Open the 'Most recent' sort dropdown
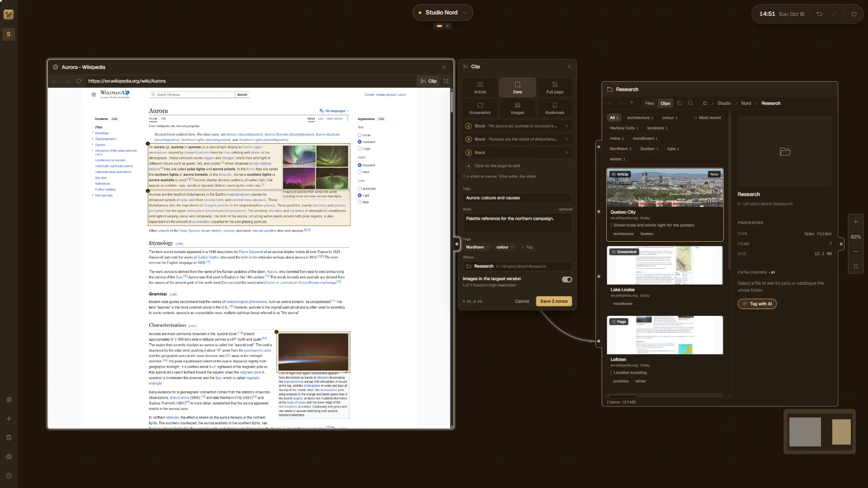The width and height of the screenshot is (868, 488). pos(707,118)
